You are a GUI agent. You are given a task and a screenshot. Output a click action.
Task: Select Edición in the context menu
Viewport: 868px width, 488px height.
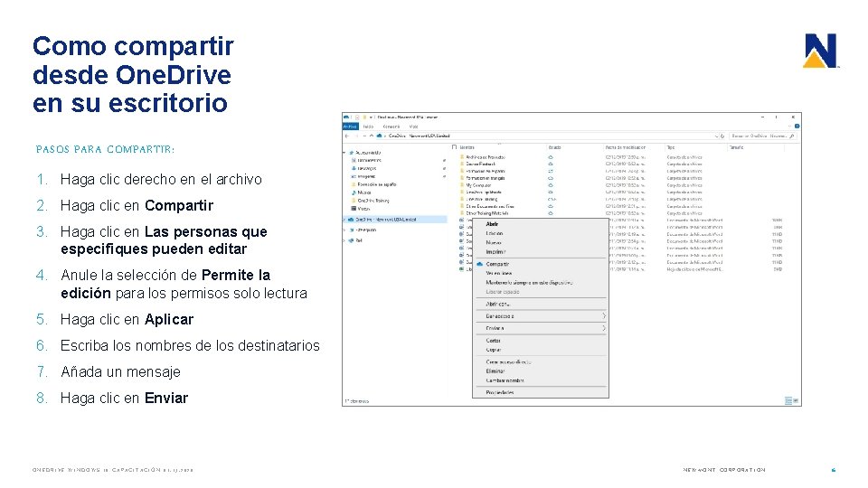495,233
